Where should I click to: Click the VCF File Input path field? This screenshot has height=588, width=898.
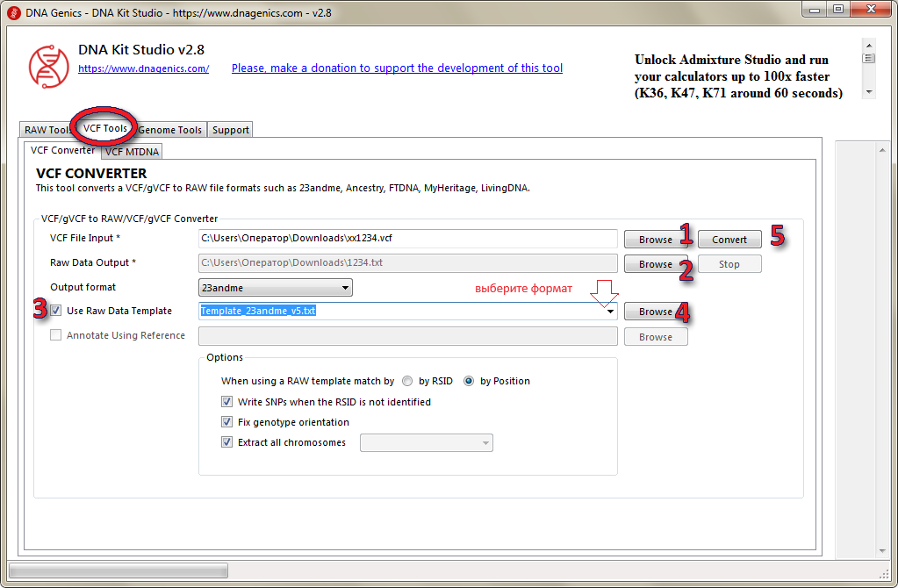pyautogui.click(x=408, y=239)
